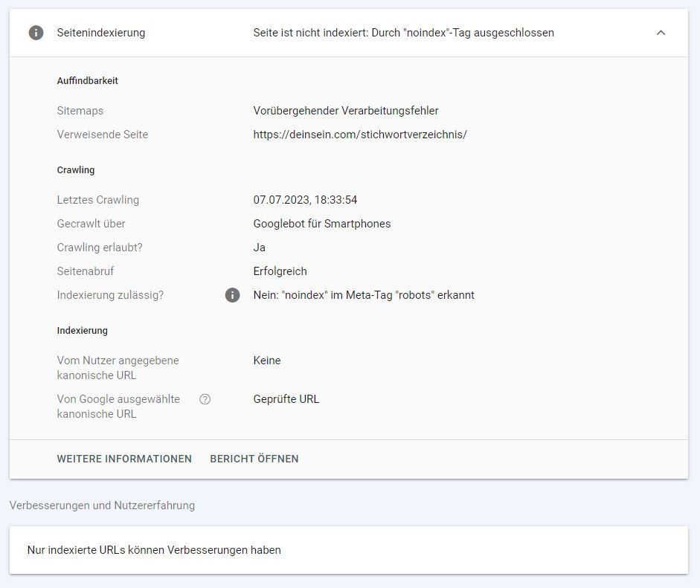
Task: Click the help icon beside Google-selected canonical URL
Action: (205, 399)
